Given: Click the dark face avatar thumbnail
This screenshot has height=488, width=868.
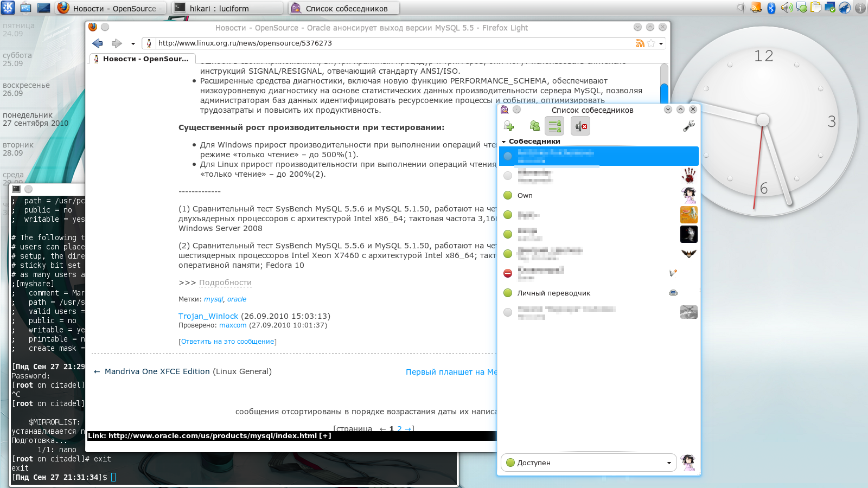Looking at the screenshot, I should pyautogui.click(x=689, y=234).
